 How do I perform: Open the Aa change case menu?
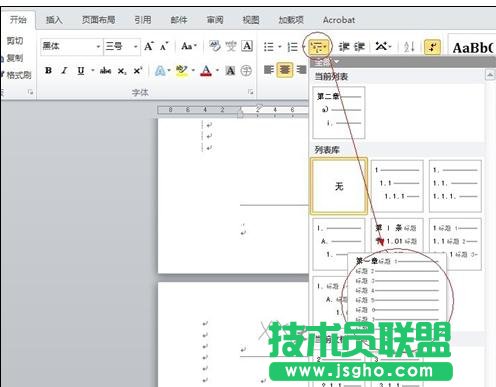tap(189, 46)
